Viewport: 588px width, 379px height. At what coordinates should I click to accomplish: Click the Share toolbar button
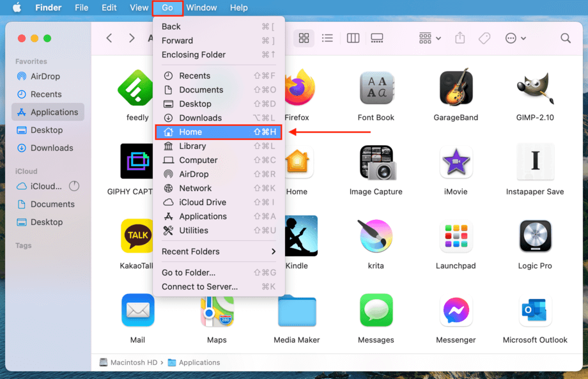click(460, 38)
